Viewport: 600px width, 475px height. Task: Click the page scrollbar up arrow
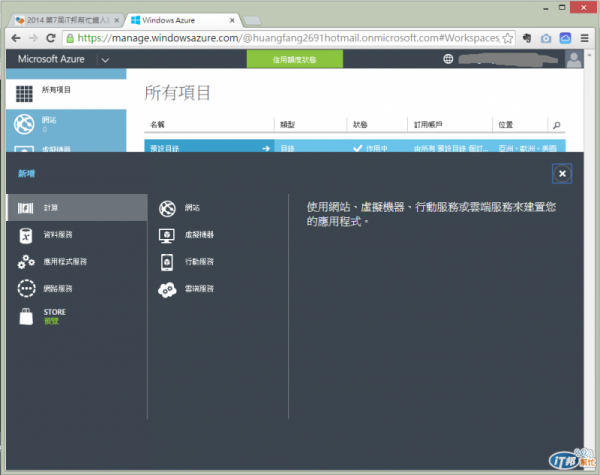click(590, 55)
